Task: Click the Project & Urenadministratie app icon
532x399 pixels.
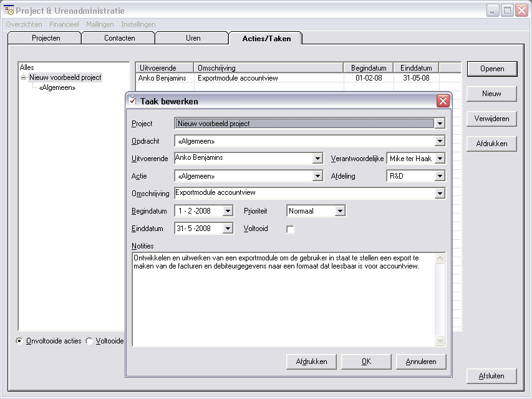Action: click(x=9, y=10)
